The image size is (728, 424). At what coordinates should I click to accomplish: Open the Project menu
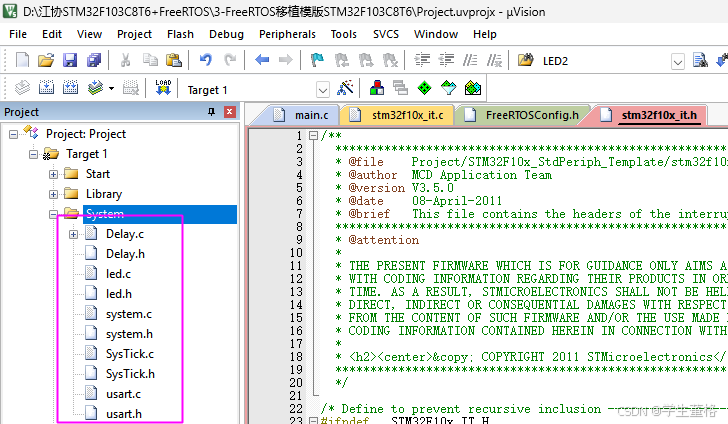point(134,34)
